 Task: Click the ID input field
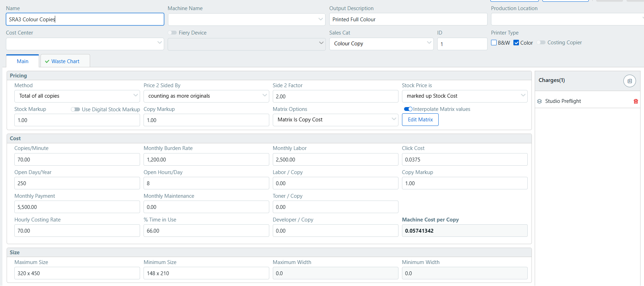(462, 44)
